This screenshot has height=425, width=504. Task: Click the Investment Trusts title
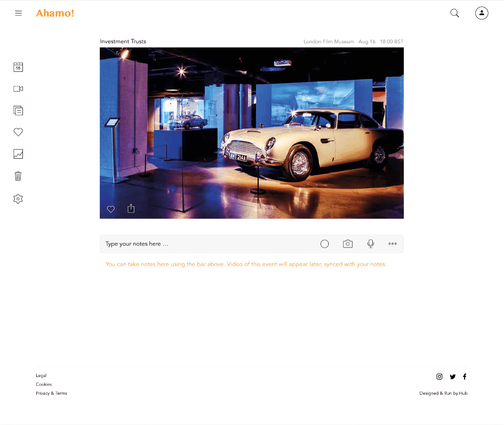click(x=123, y=41)
